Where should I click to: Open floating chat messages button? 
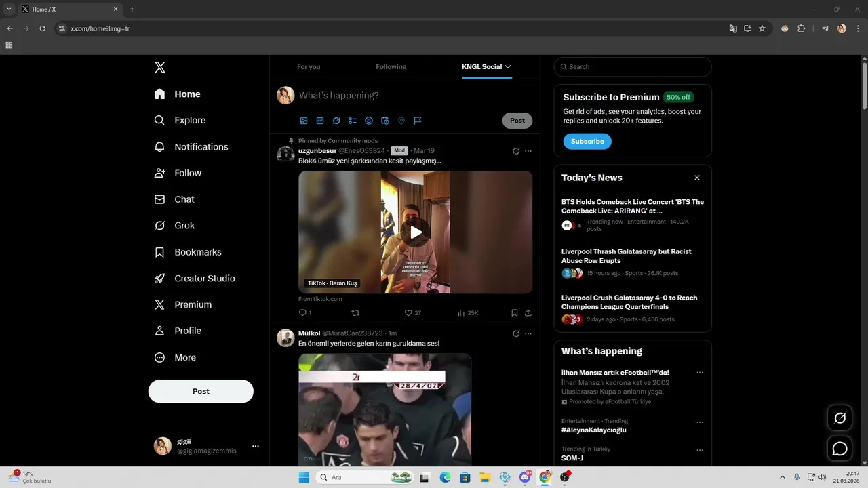[840, 449]
